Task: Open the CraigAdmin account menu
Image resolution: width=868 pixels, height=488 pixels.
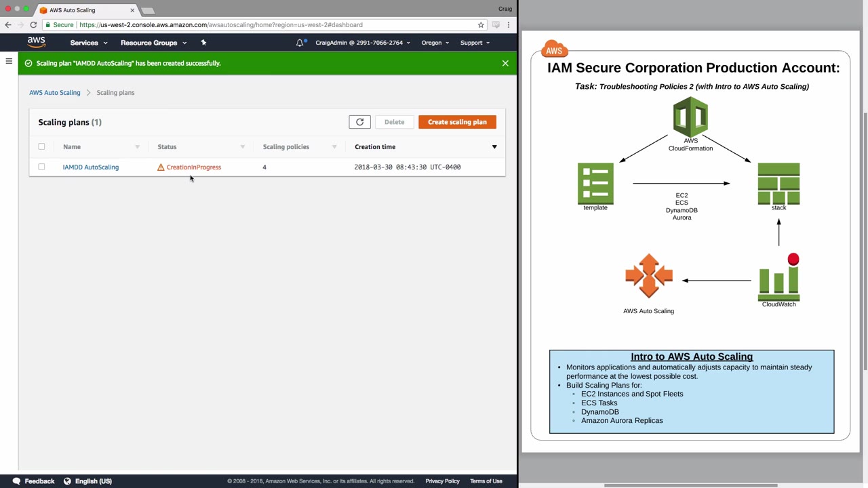Action: [363, 43]
